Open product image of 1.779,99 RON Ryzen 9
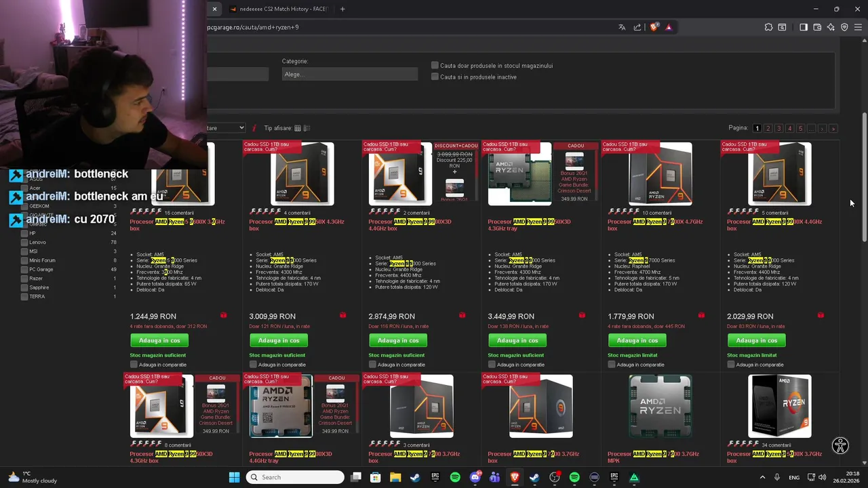 pyautogui.click(x=660, y=174)
